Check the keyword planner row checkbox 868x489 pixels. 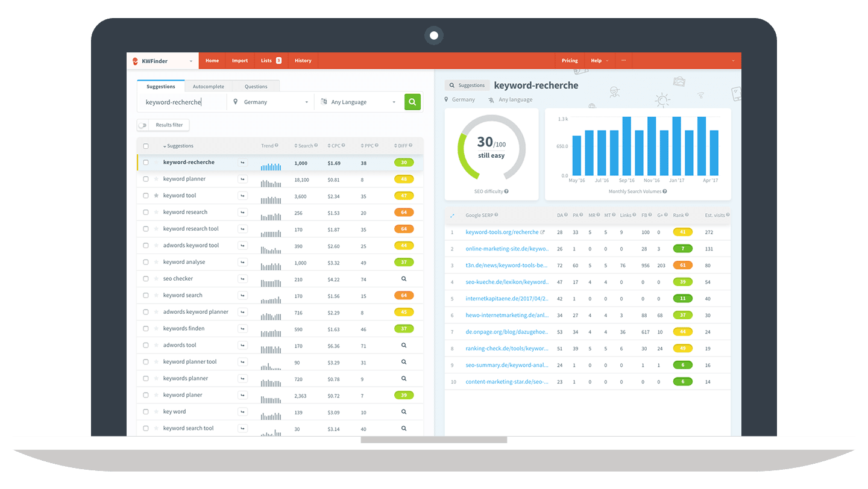[x=146, y=179]
